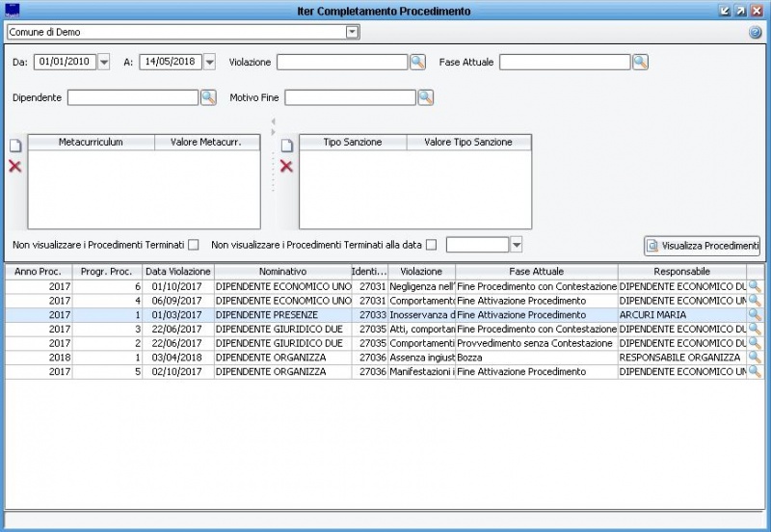Open details magnifier for progr. 3 row
This screenshot has width=771, height=532.
(755, 329)
